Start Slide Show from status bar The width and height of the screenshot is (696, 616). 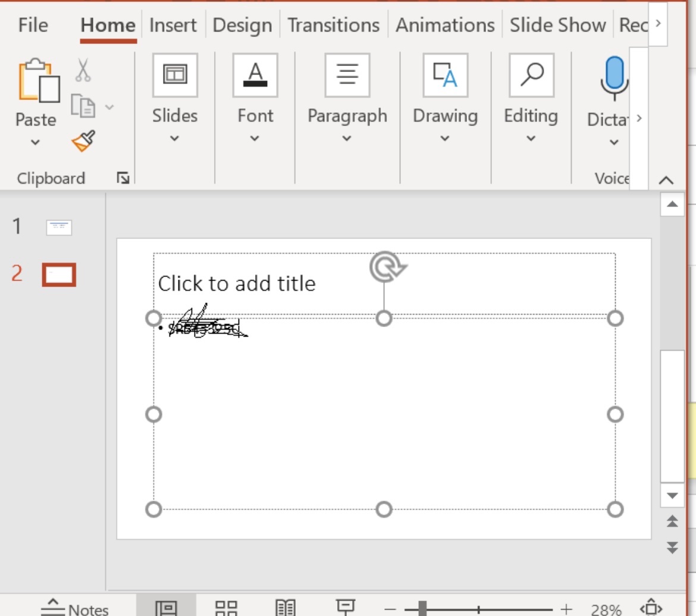pyautogui.click(x=346, y=607)
